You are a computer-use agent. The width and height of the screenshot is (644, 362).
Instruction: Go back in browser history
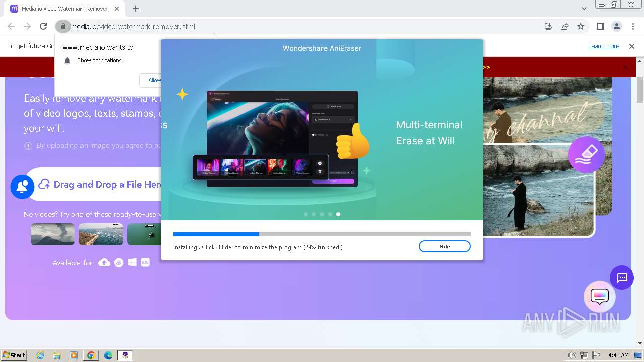coord(11,26)
